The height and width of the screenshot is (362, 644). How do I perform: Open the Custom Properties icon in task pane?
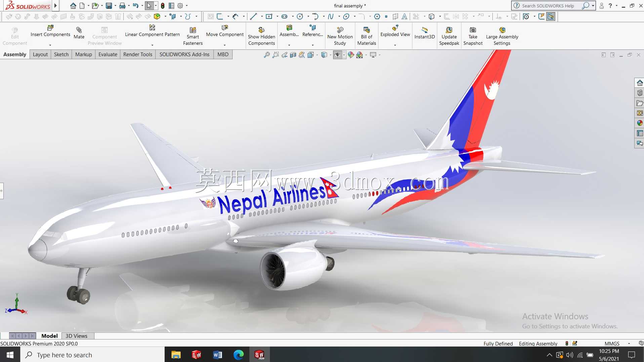point(640,133)
